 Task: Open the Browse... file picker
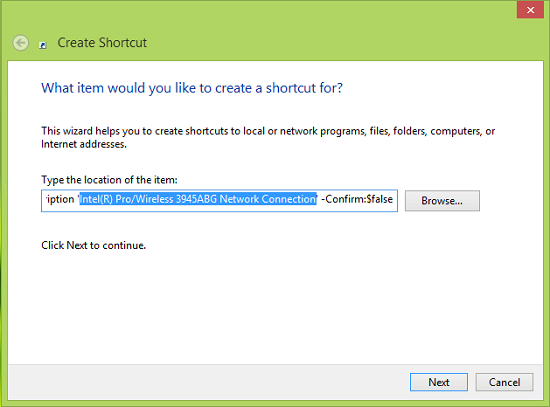point(442,201)
